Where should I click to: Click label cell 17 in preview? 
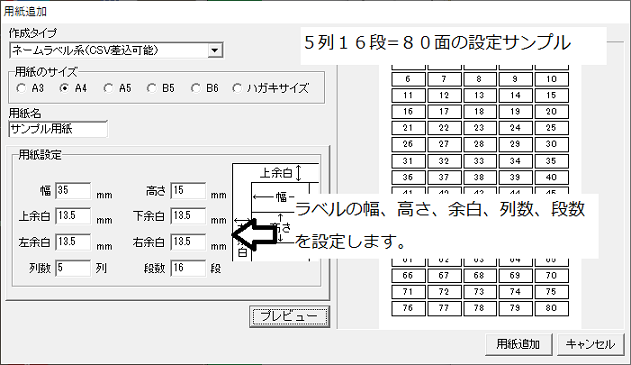tap(444, 111)
